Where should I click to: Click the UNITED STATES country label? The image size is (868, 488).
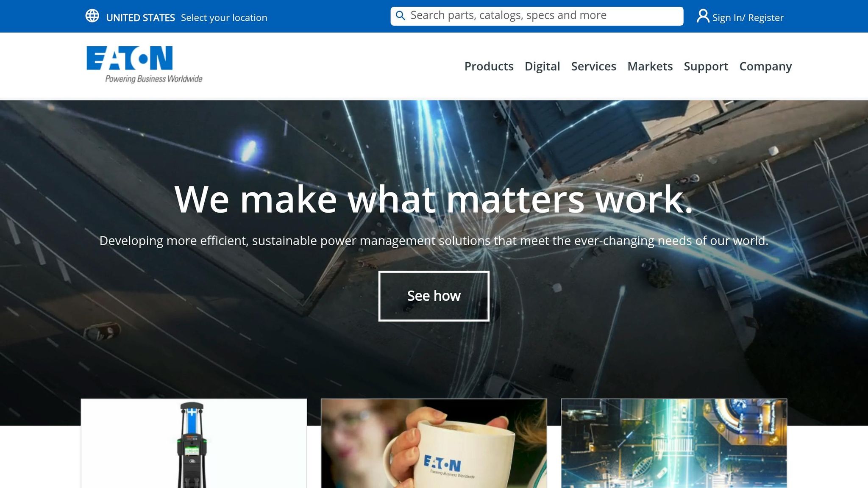(x=140, y=18)
